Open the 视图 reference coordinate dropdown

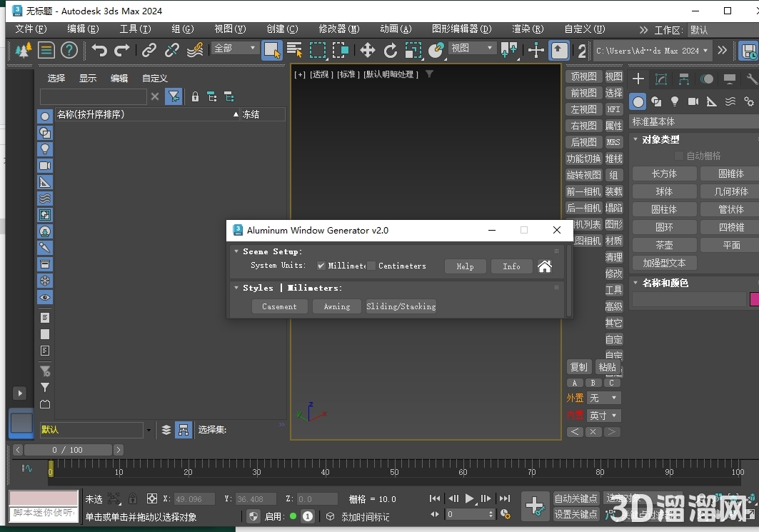[471, 48]
